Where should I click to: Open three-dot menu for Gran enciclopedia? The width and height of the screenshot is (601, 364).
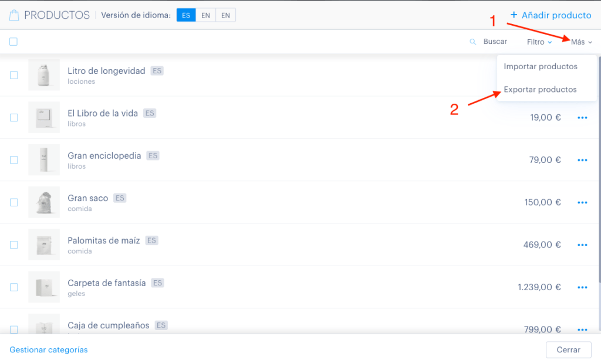[582, 160]
